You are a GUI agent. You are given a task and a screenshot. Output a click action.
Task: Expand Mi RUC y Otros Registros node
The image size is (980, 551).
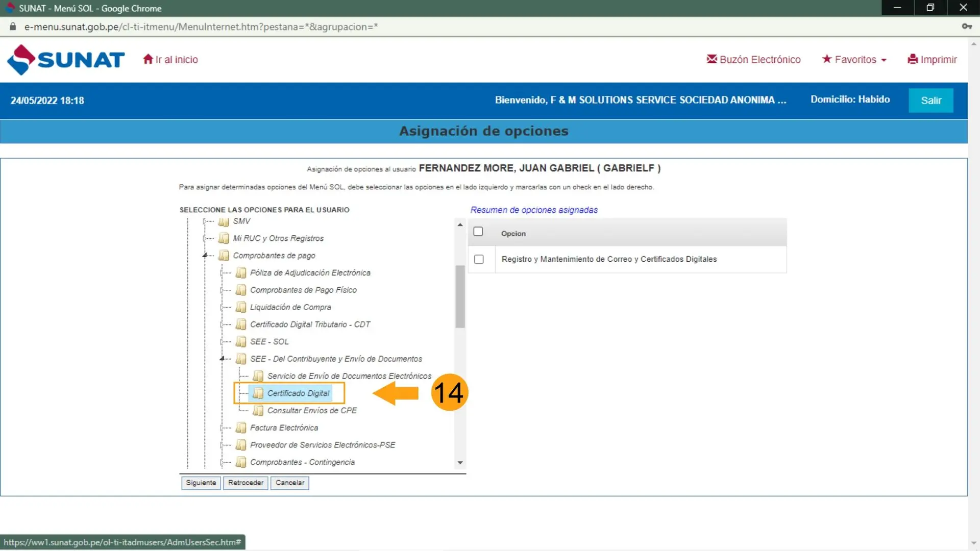tap(205, 238)
